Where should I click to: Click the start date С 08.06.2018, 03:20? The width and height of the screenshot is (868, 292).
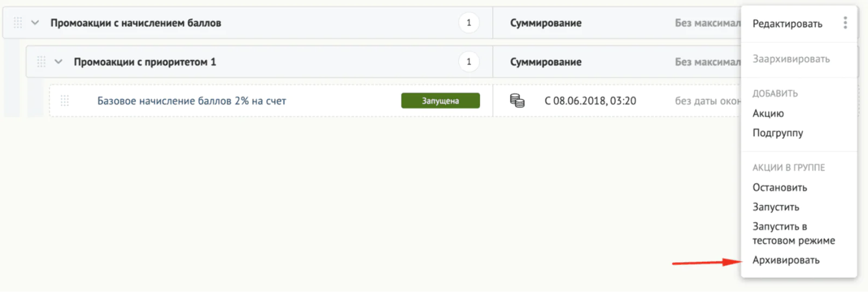[x=590, y=101]
